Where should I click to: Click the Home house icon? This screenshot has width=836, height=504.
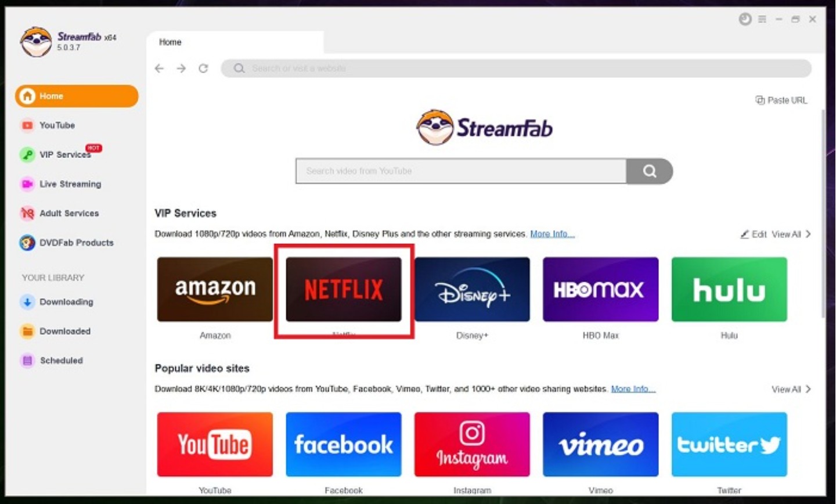pos(27,96)
